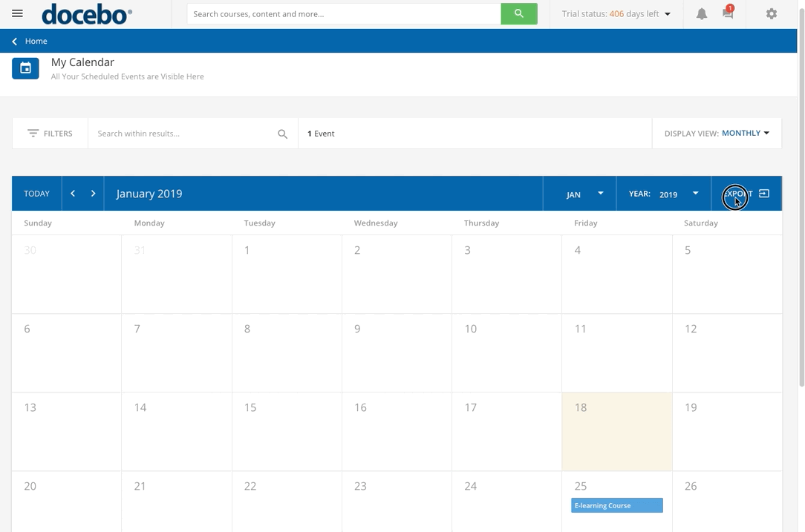Viewport: 805px width, 532px height.
Task: Jump to current date with the Today button
Action: click(36, 193)
